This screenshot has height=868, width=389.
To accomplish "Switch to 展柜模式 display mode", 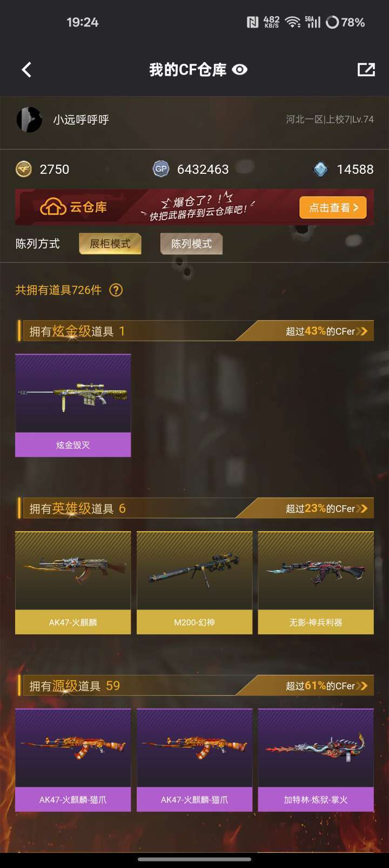I will pyautogui.click(x=110, y=244).
